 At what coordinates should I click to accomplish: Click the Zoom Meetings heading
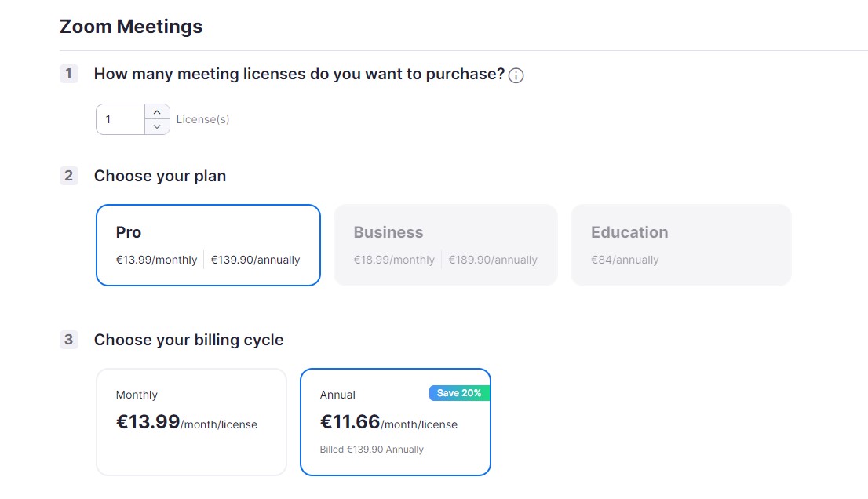coord(131,27)
